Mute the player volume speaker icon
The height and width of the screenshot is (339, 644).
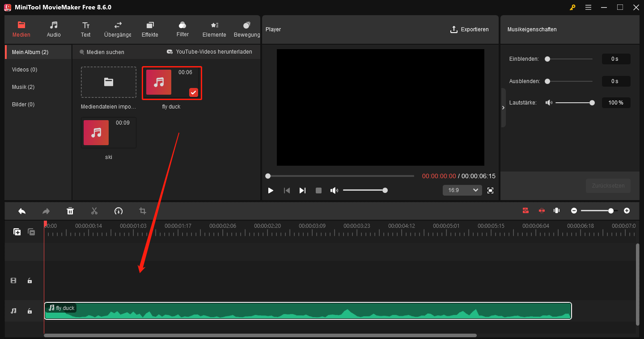point(334,191)
